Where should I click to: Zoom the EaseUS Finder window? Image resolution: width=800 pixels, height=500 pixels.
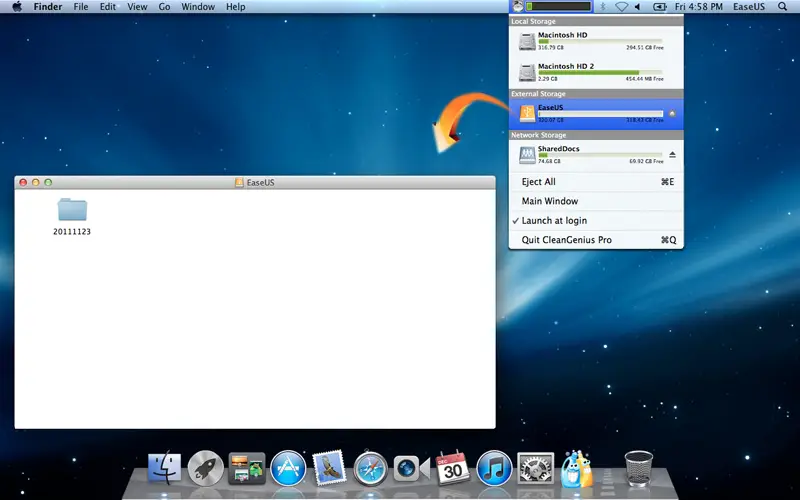pos(48,182)
